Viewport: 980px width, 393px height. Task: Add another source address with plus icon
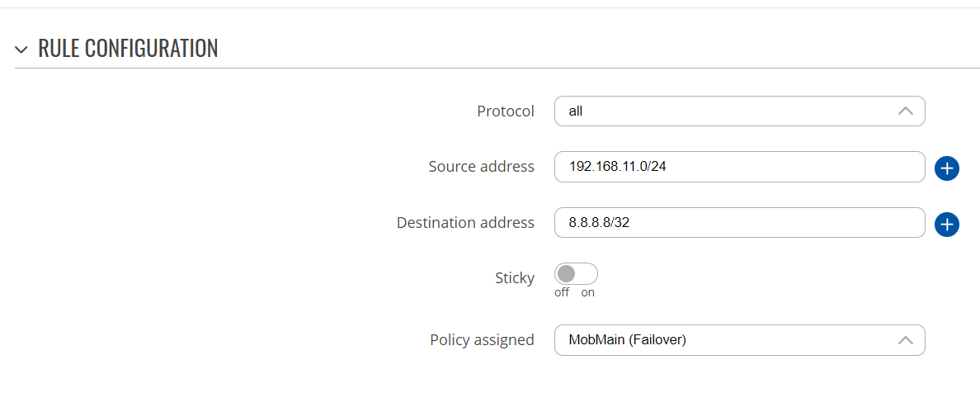[x=947, y=168]
